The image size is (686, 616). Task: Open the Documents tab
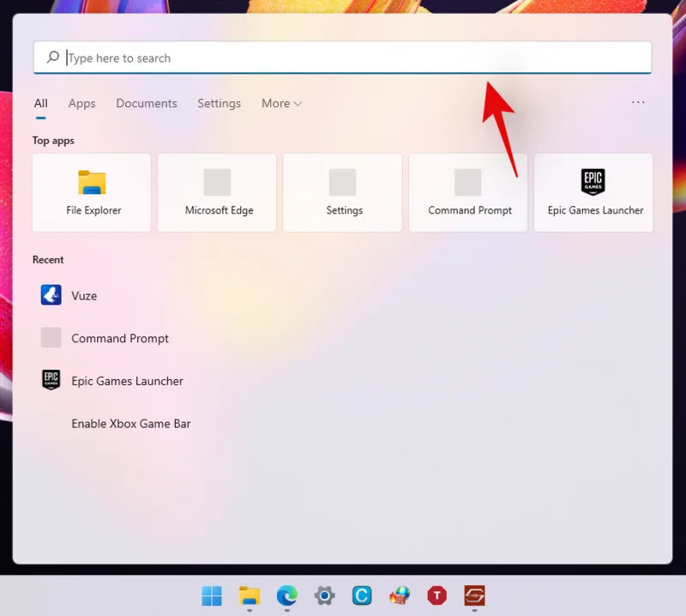(x=147, y=103)
